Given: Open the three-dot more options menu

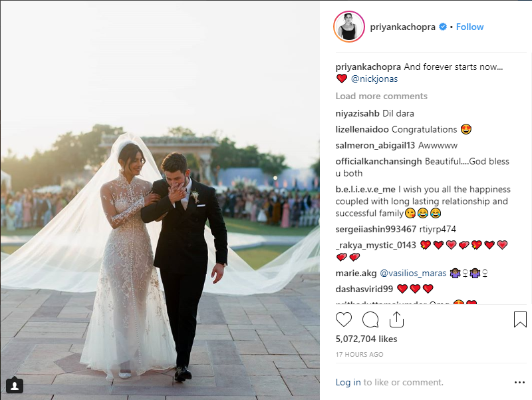Looking at the screenshot, I should tap(519, 382).
